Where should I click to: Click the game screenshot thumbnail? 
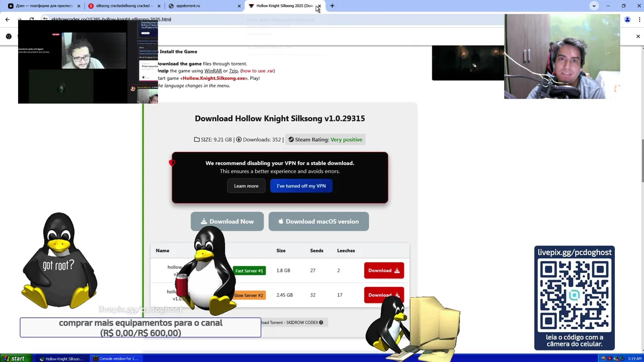point(468,63)
